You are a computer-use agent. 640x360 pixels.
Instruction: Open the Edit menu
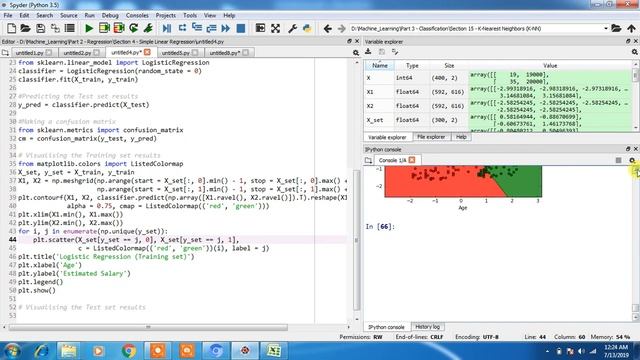click(24, 16)
